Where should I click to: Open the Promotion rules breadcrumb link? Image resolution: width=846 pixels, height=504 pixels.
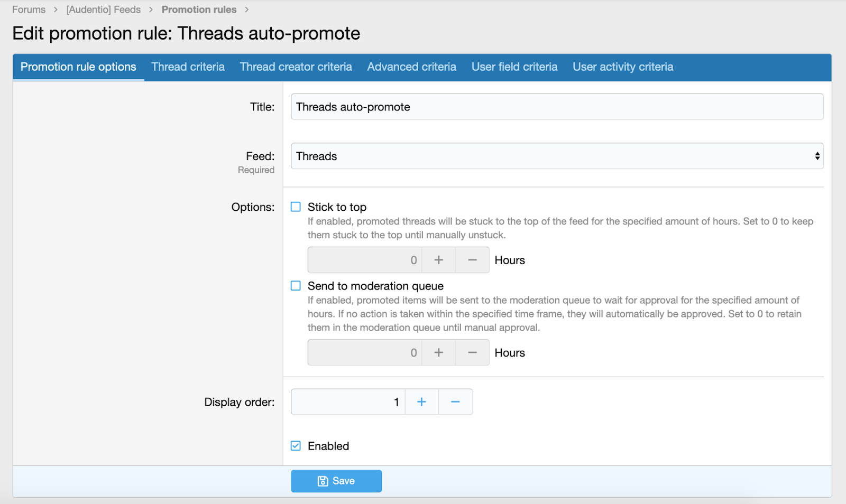[199, 10]
